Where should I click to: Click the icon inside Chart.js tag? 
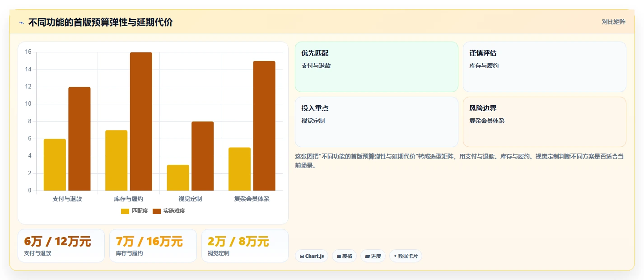click(302, 256)
